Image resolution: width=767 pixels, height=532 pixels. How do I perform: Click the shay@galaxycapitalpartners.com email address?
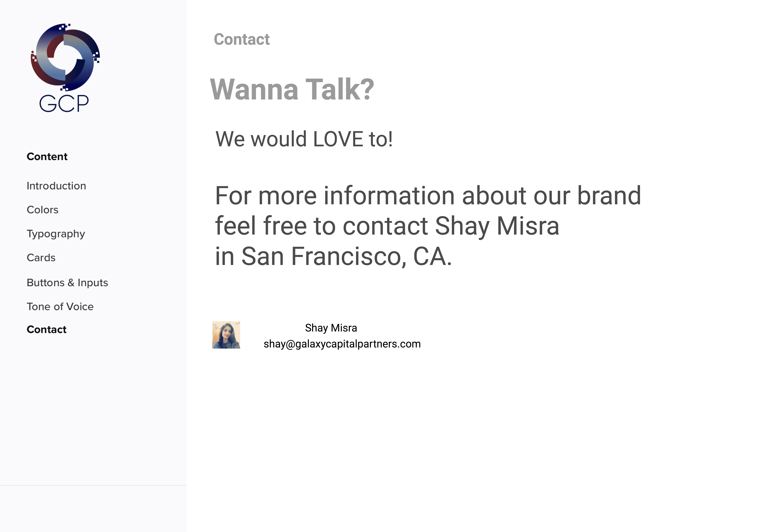pos(342,344)
